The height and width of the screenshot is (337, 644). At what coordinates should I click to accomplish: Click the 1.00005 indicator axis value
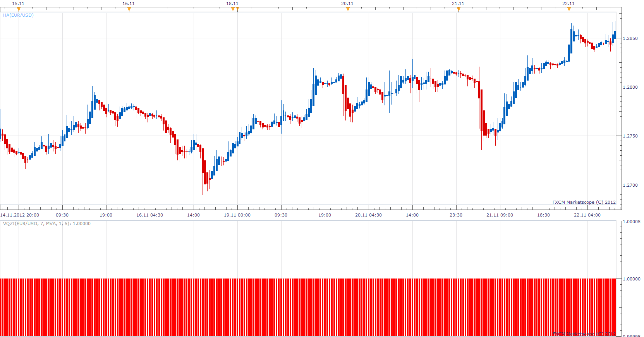pyautogui.click(x=631, y=222)
